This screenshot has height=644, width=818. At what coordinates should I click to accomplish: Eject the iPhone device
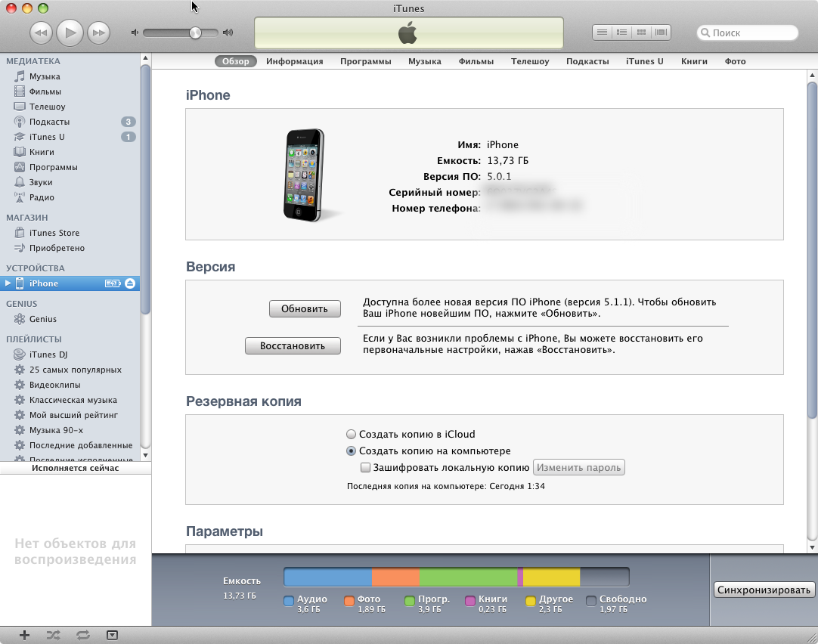point(130,283)
